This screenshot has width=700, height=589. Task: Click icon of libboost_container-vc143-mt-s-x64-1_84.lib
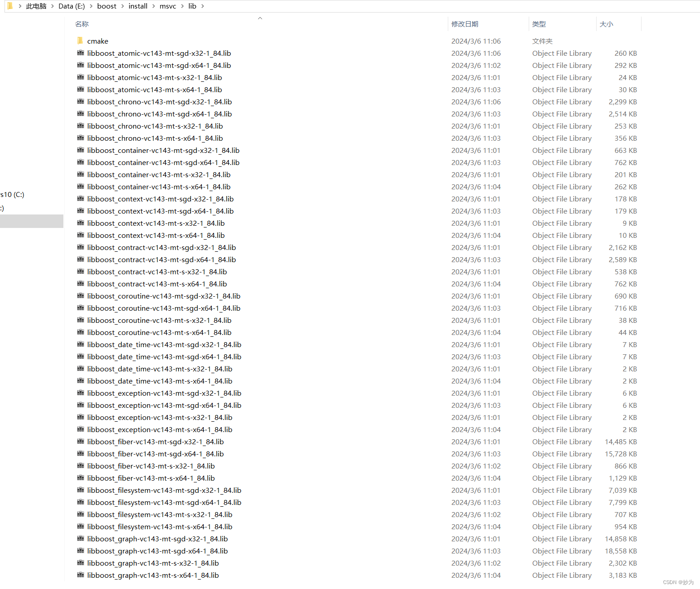pos(80,186)
